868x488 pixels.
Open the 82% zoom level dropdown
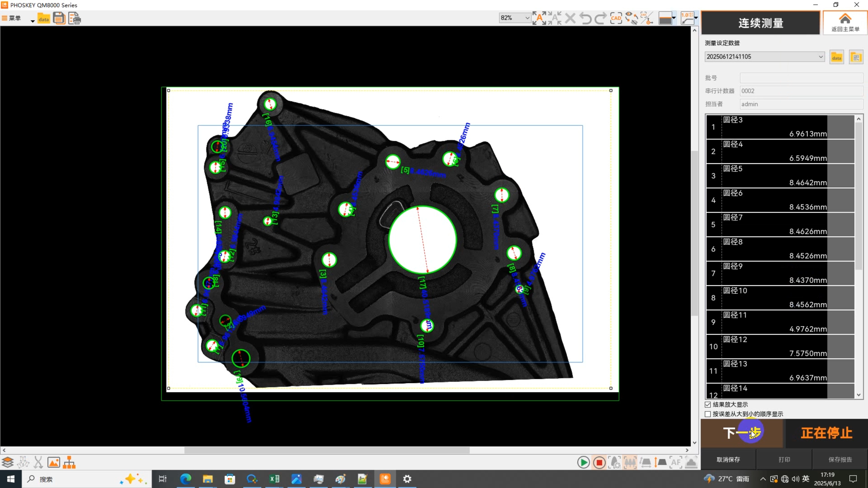coord(527,18)
